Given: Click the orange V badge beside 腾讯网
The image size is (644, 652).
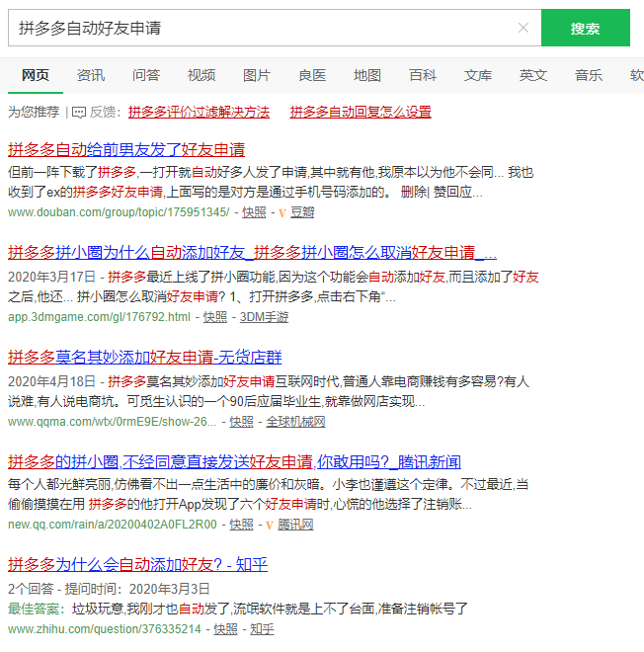Looking at the screenshot, I should click(270, 526).
